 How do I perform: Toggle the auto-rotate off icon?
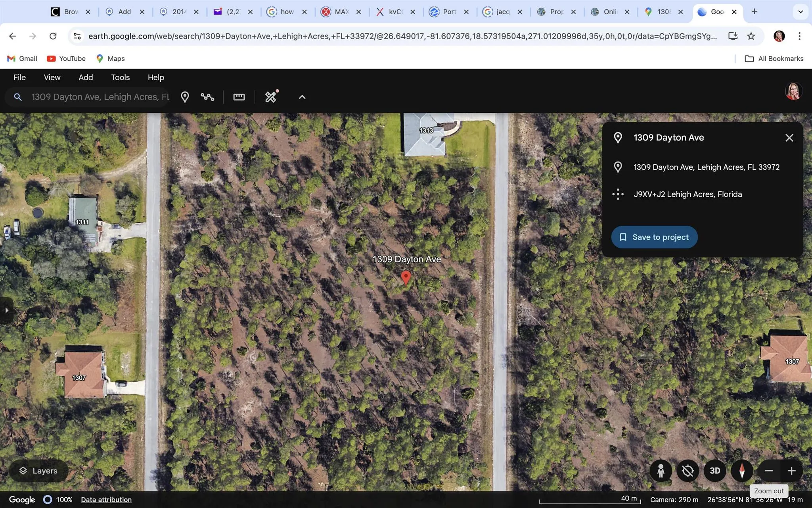(688, 471)
